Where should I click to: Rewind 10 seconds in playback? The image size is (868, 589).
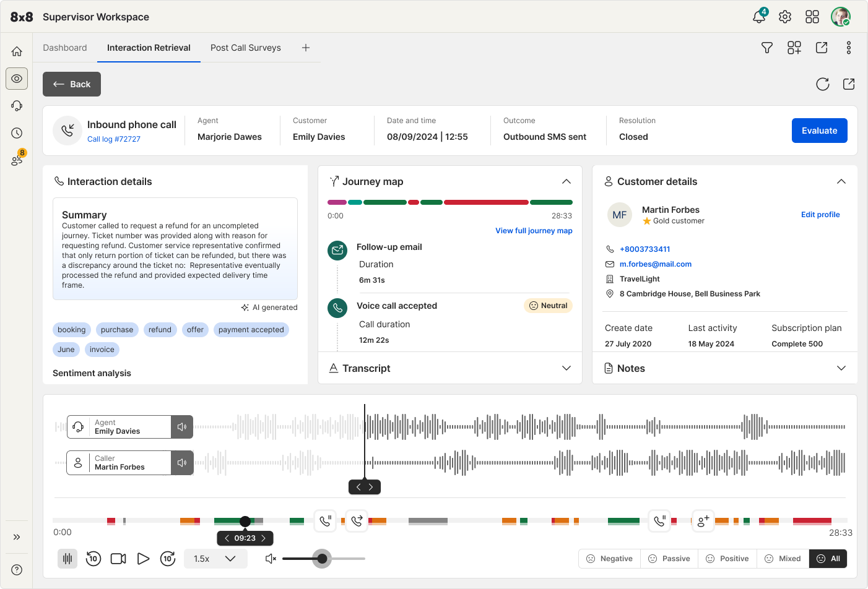pyautogui.click(x=93, y=559)
